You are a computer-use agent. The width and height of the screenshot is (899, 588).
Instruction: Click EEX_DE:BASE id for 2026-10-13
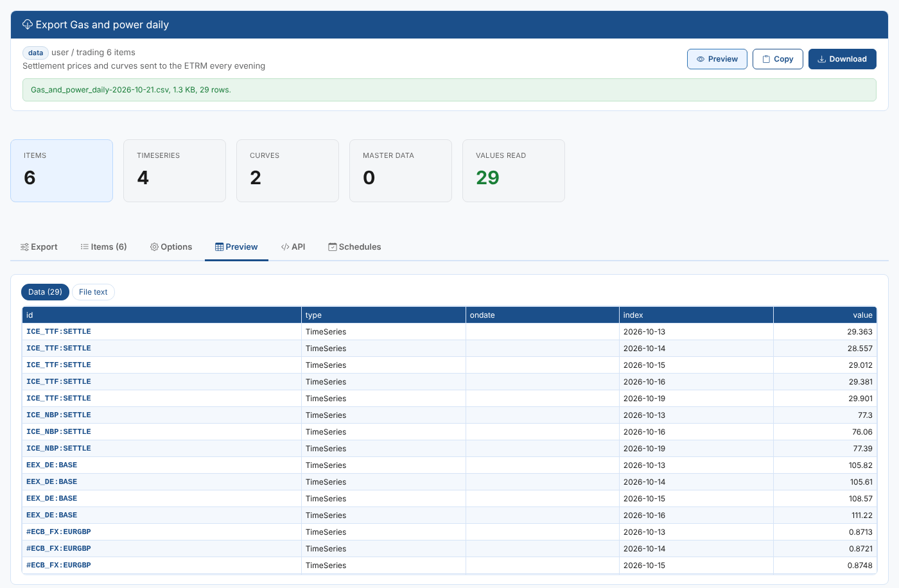(x=51, y=465)
